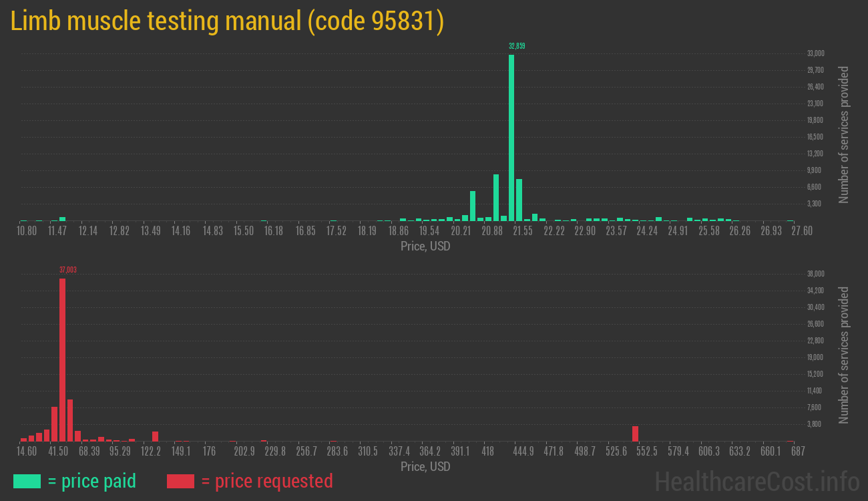This screenshot has width=868, height=501.
Task: Click the lower chart's "Number of services provided" label
Action: [844, 355]
